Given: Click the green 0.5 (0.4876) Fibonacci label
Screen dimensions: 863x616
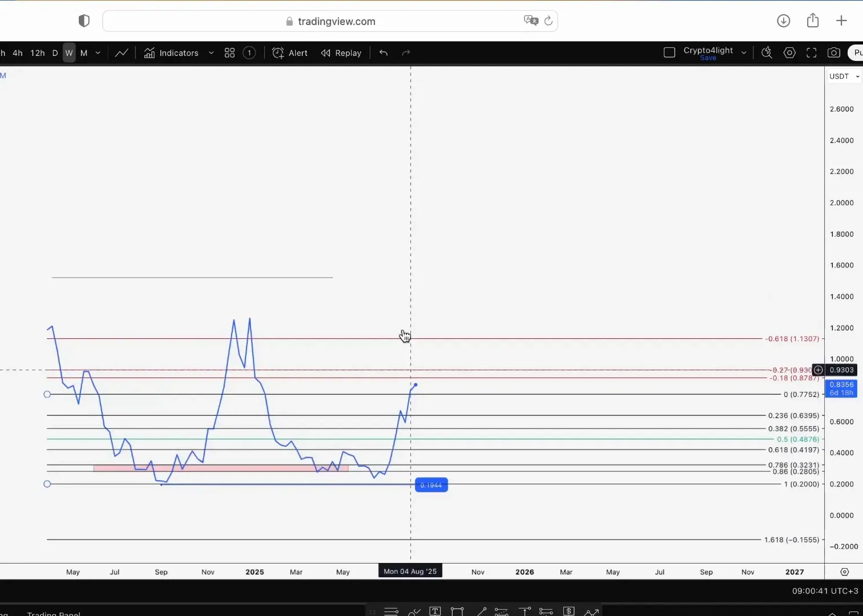Looking at the screenshot, I should click(x=798, y=439).
